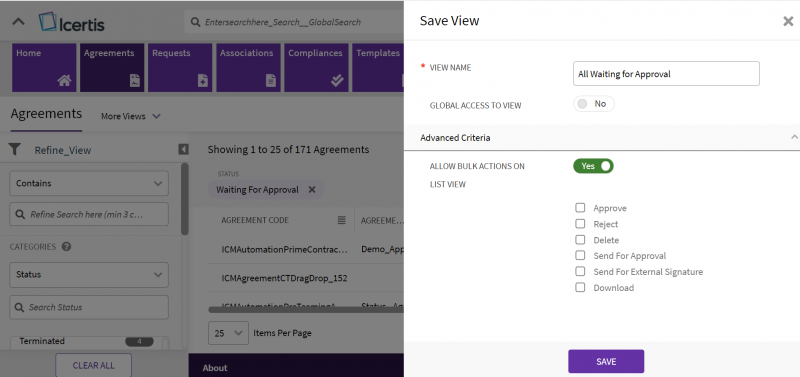800x377 pixels.
Task: Open the AGREEMENT CODE column menu icon
Action: 341,220
